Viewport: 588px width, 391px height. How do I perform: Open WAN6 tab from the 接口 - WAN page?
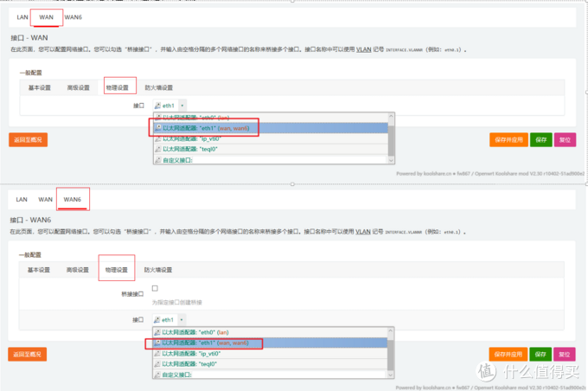pos(73,17)
